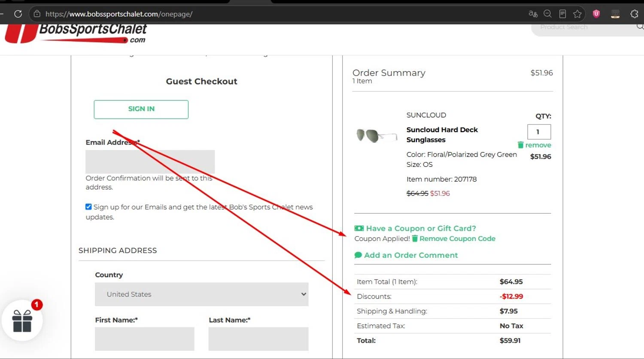This screenshot has height=359, width=644.
Task: Open the Country dropdown
Action: point(202,294)
